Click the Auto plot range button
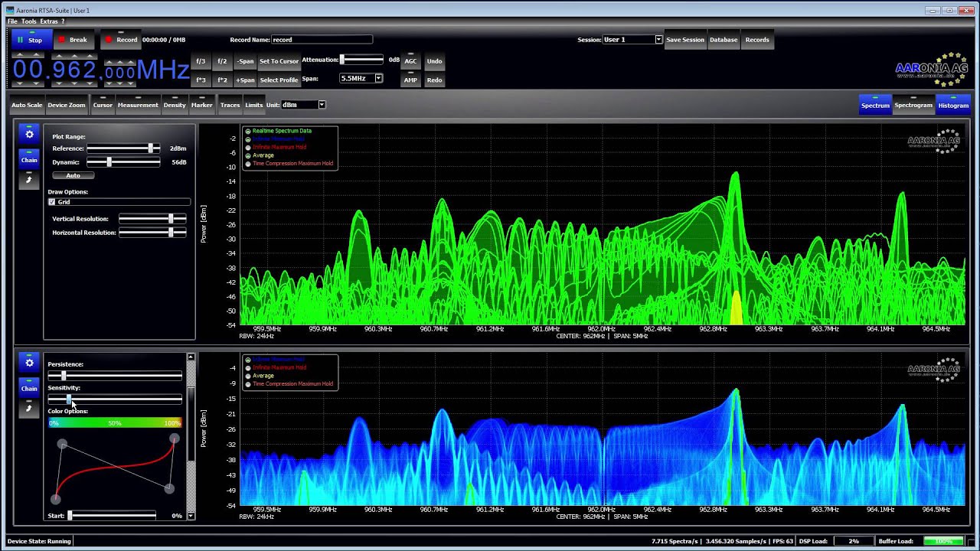Image resolution: width=980 pixels, height=551 pixels. click(x=73, y=175)
